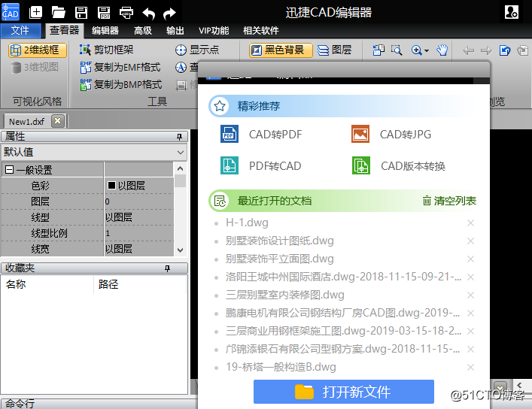Screen dimensions: 532x409
Task: Open recent file 别墅装饰设计图纸.dwg
Action: [x=280, y=241]
